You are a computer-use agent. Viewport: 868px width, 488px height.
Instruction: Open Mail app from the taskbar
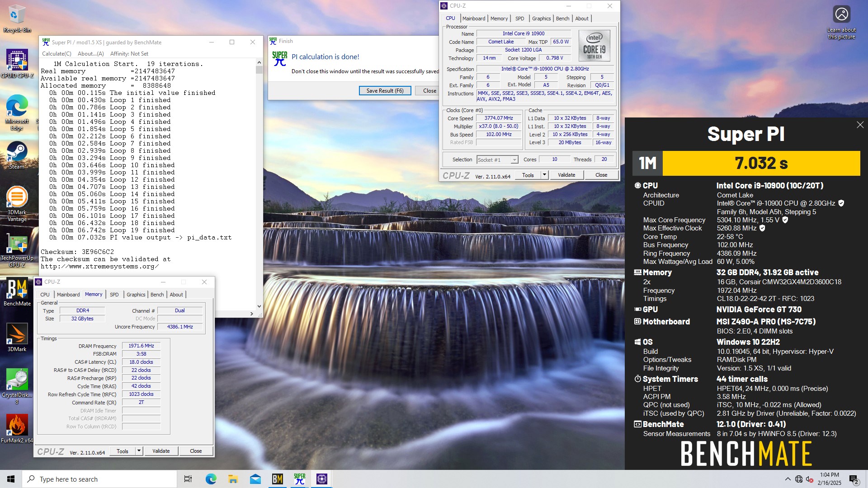click(x=255, y=479)
